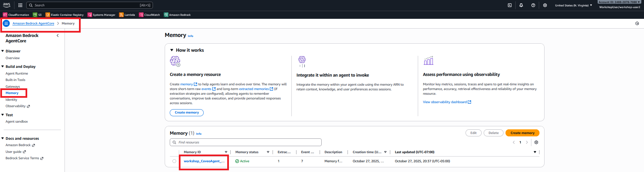
Task: Open the tools panel icon at top right
Action: coord(637,24)
